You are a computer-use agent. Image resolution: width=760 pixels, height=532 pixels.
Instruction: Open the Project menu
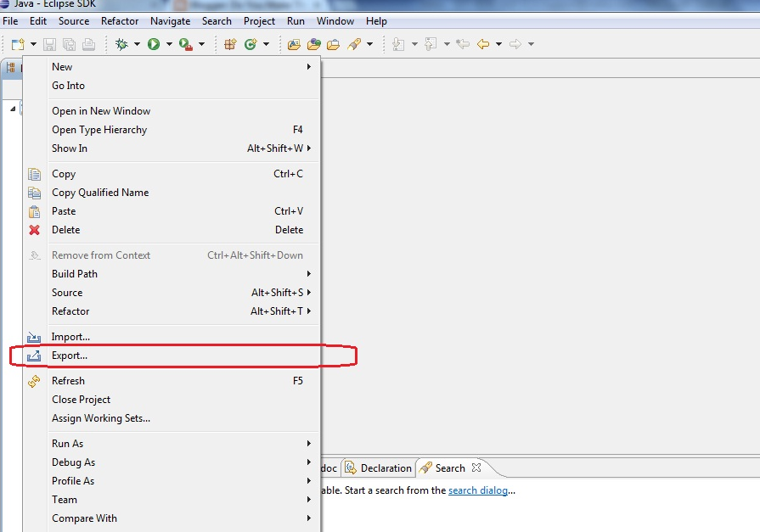point(259,21)
